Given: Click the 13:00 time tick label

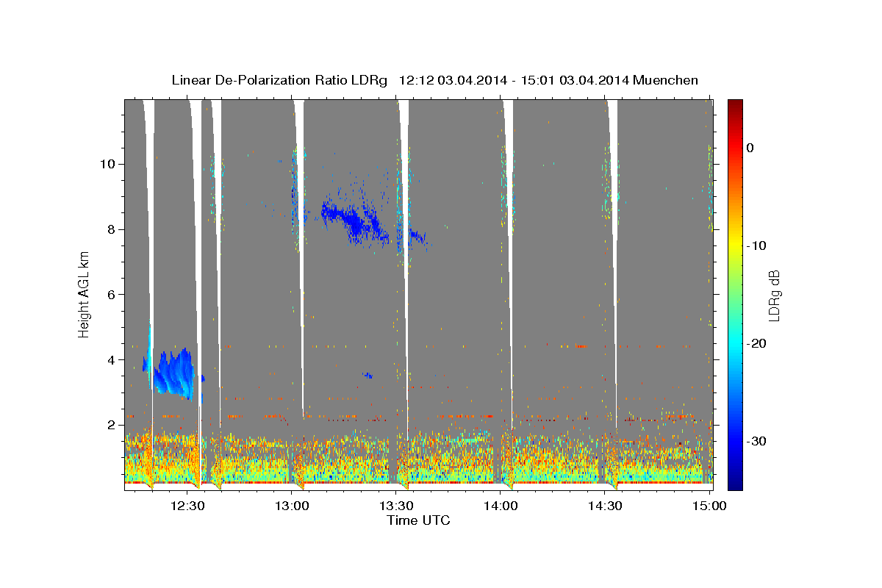Looking at the screenshot, I should pyautogui.click(x=292, y=506).
